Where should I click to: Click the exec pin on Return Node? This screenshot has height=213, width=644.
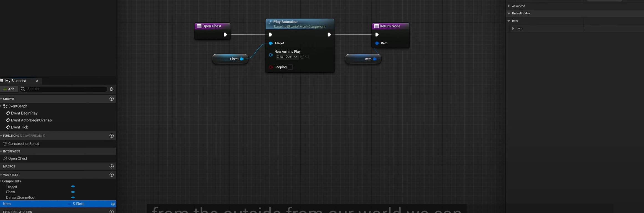point(377,35)
